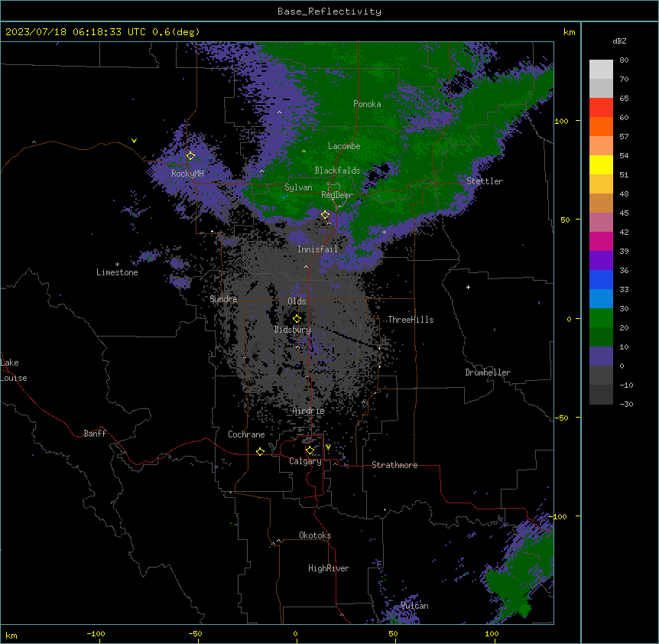Select the light gray 80 dBZ legend swatch
The height and width of the screenshot is (644, 659).
(601, 70)
